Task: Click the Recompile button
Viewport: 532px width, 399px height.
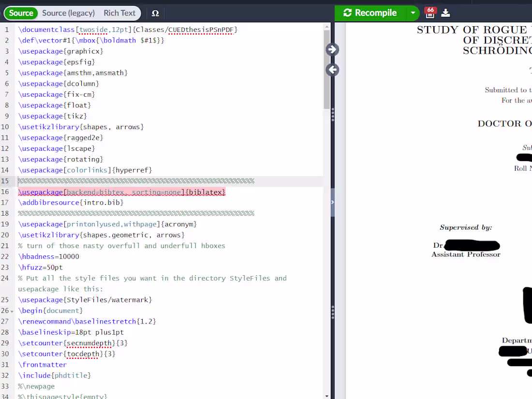Action: tap(370, 13)
